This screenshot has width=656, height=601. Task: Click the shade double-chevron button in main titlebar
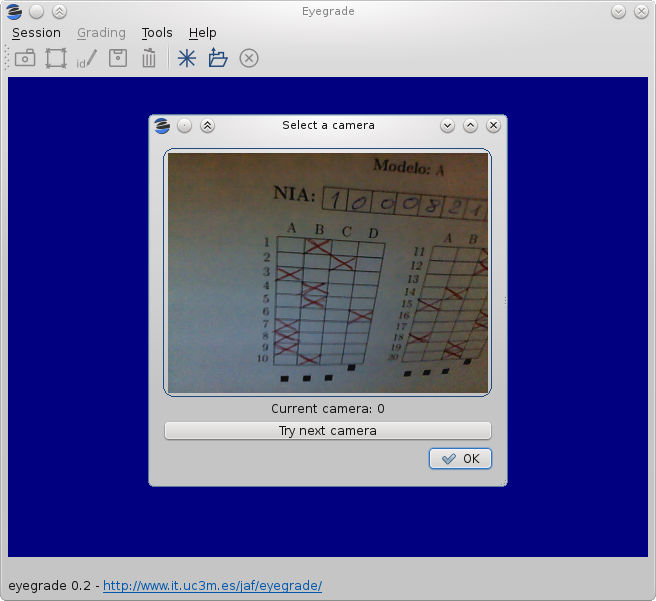click(59, 12)
